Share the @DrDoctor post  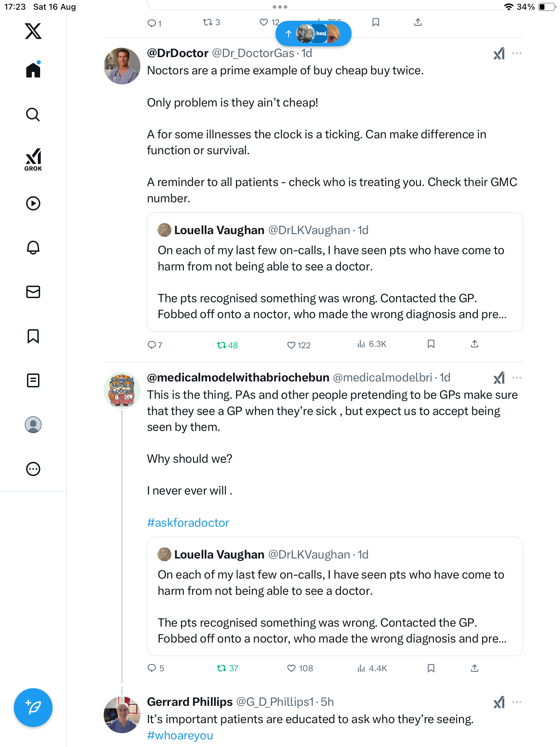click(475, 344)
